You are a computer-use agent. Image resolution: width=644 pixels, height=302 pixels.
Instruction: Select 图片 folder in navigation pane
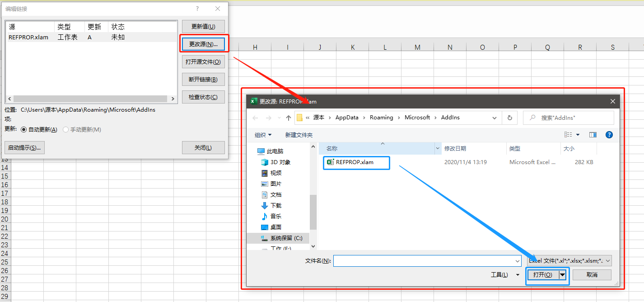[271, 184]
